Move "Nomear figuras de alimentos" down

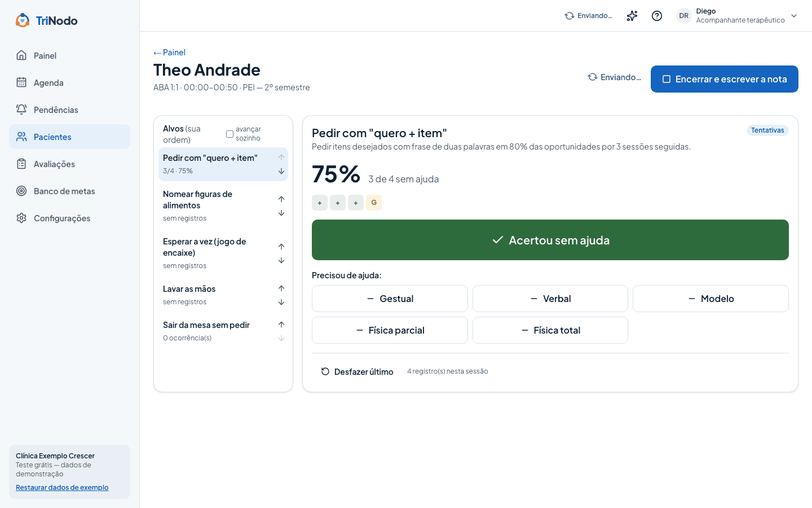click(281, 213)
